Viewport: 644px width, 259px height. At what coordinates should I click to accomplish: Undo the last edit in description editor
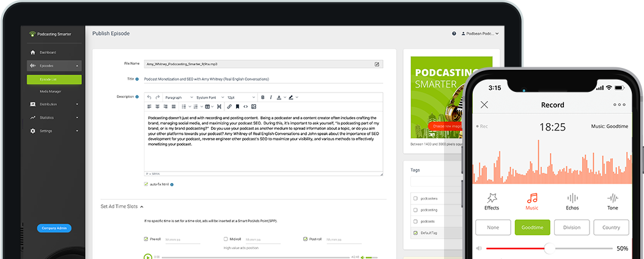(x=149, y=97)
